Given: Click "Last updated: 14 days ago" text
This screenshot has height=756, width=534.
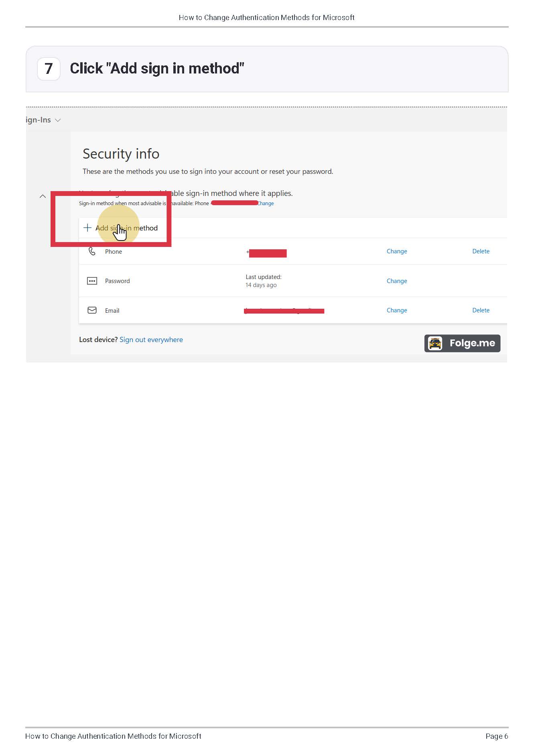Looking at the screenshot, I should [x=263, y=281].
